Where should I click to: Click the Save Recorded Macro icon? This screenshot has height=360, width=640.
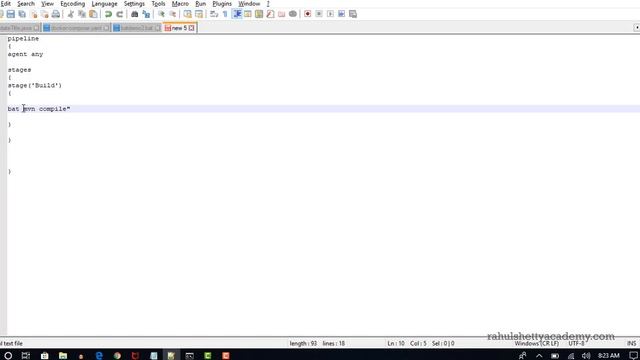(353, 14)
